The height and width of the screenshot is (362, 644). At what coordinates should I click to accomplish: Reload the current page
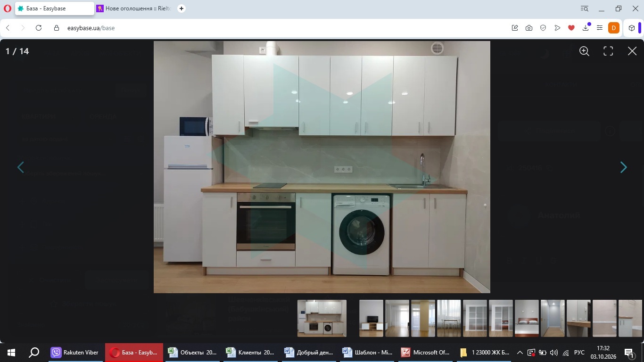click(x=39, y=28)
